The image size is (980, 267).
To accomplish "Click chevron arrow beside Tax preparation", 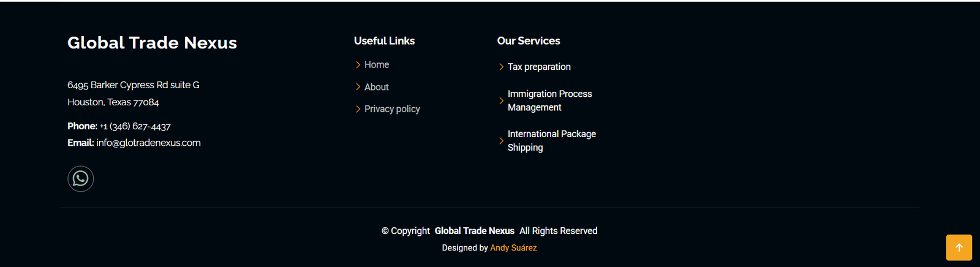I will pos(501,67).
